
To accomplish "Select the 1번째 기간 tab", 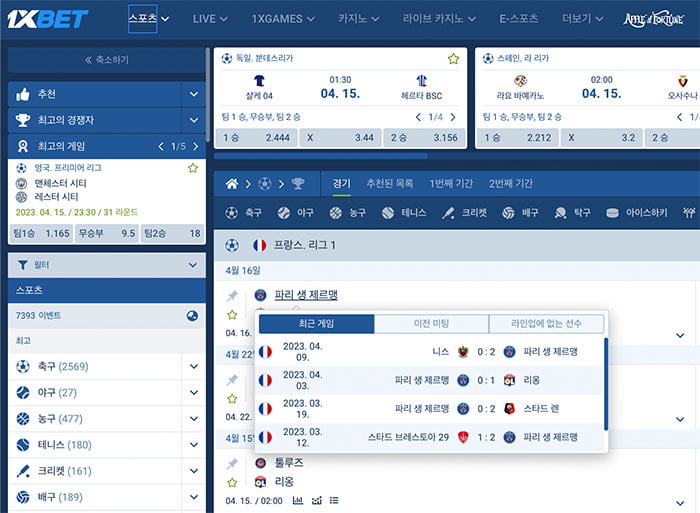I will pyautogui.click(x=451, y=184).
